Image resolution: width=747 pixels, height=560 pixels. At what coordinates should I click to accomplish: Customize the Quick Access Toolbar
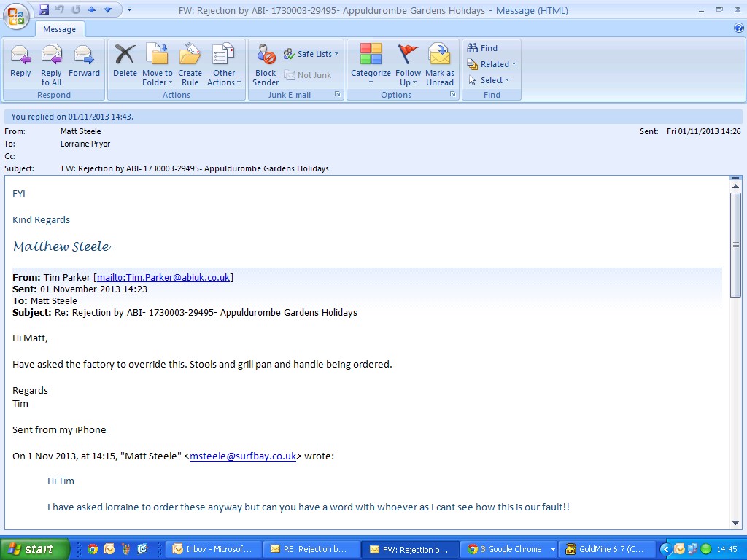(129, 9)
